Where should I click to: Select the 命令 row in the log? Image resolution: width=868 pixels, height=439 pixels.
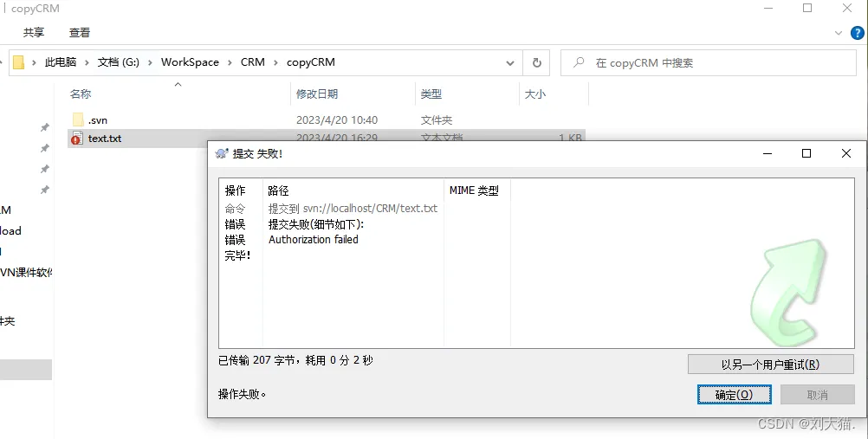(235, 209)
